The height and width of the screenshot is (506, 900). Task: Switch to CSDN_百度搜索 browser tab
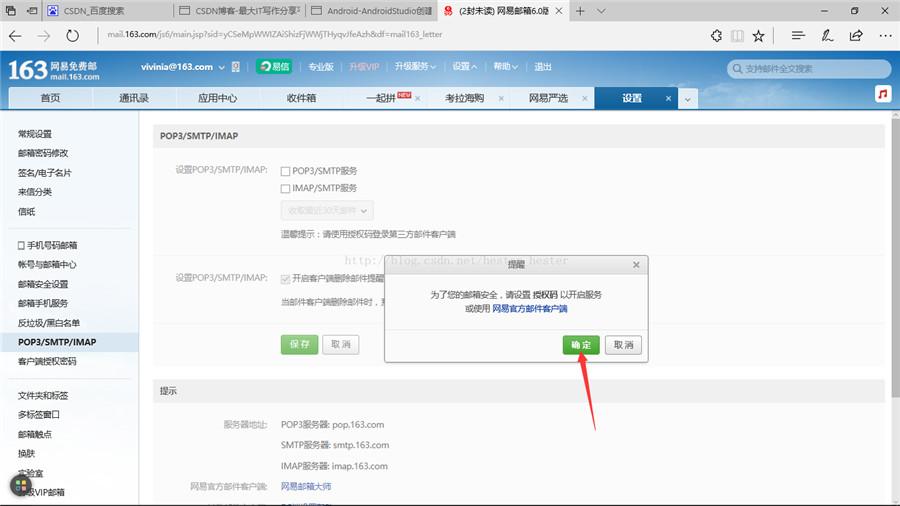coord(109,11)
